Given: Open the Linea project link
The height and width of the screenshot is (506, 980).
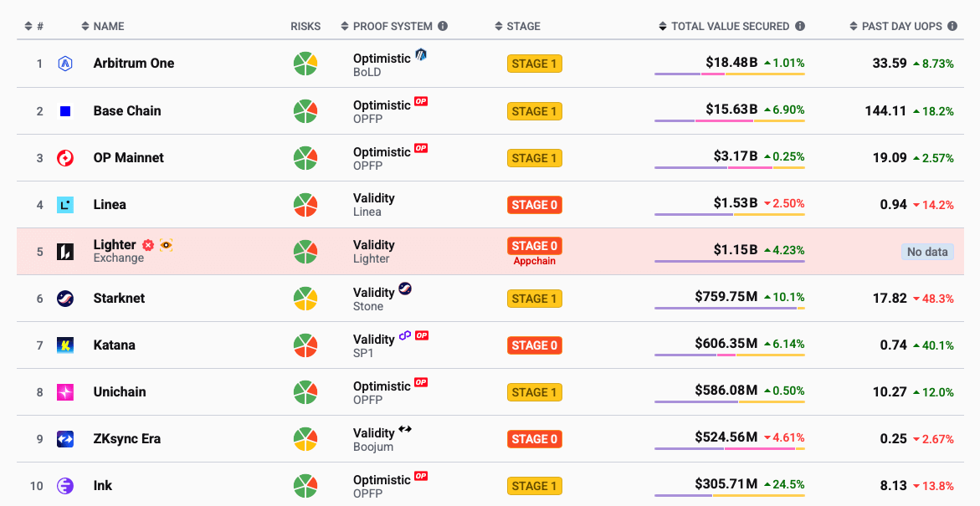Looking at the screenshot, I should [109, 204].
